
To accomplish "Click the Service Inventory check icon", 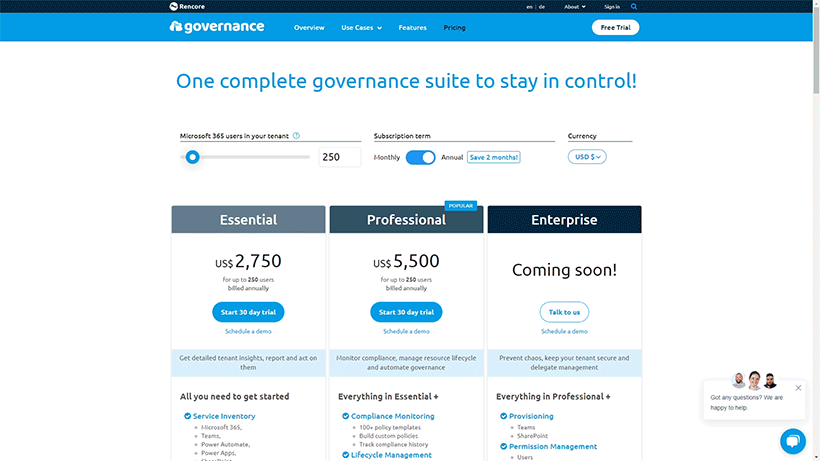I will tap(187, 416).
